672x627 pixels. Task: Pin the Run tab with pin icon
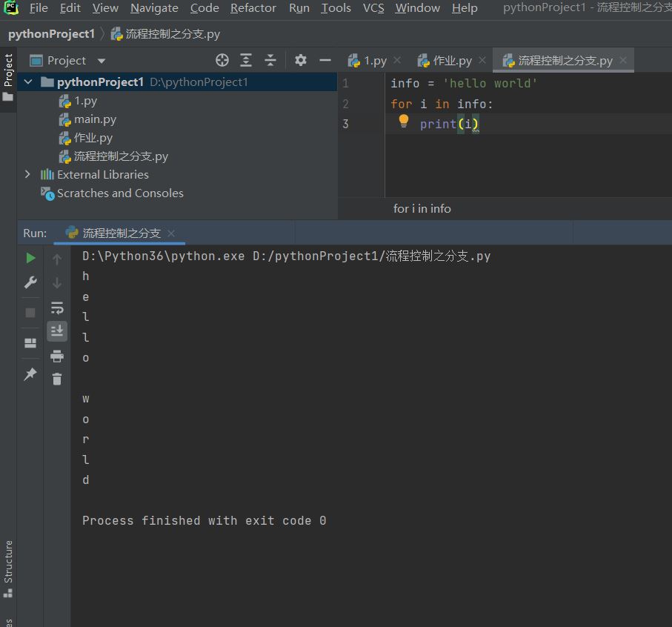click(30, 374)
